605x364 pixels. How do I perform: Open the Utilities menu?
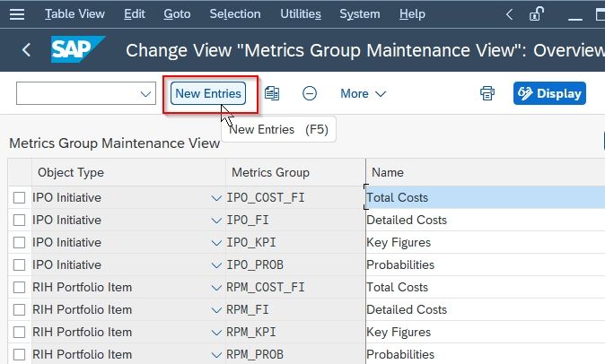click(x=301, y=14)
